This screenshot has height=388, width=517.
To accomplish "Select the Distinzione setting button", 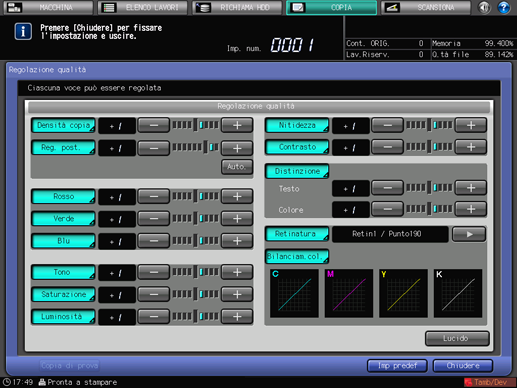I will 297,171.
